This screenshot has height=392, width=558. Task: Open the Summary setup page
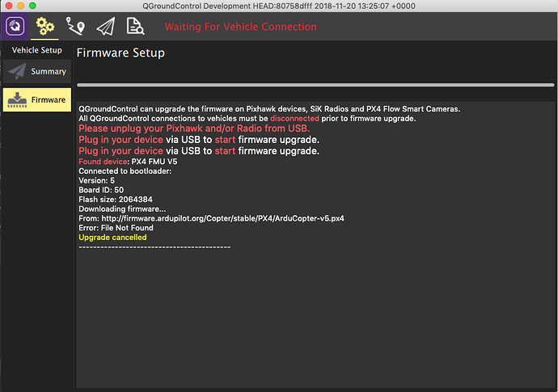point(37,71)
